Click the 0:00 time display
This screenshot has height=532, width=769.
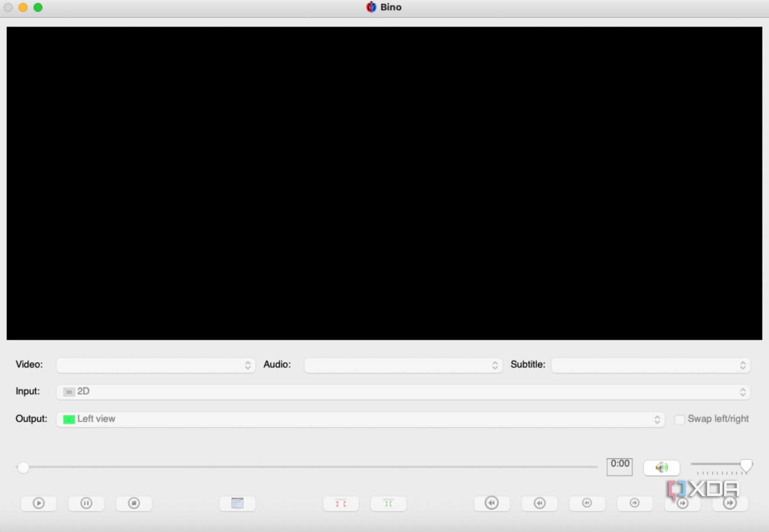(619, 466)
